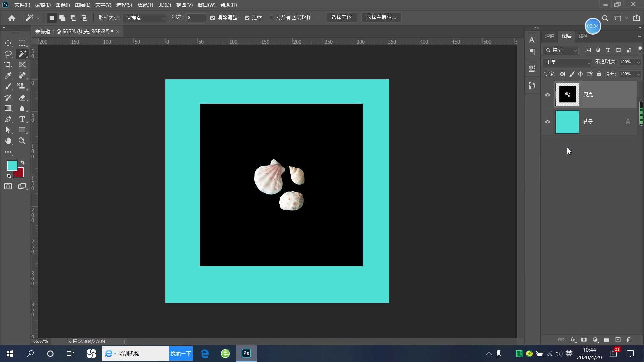
Task: Expand the 不透明度 opacity dropdown arrow
Action: pos(638,62)
